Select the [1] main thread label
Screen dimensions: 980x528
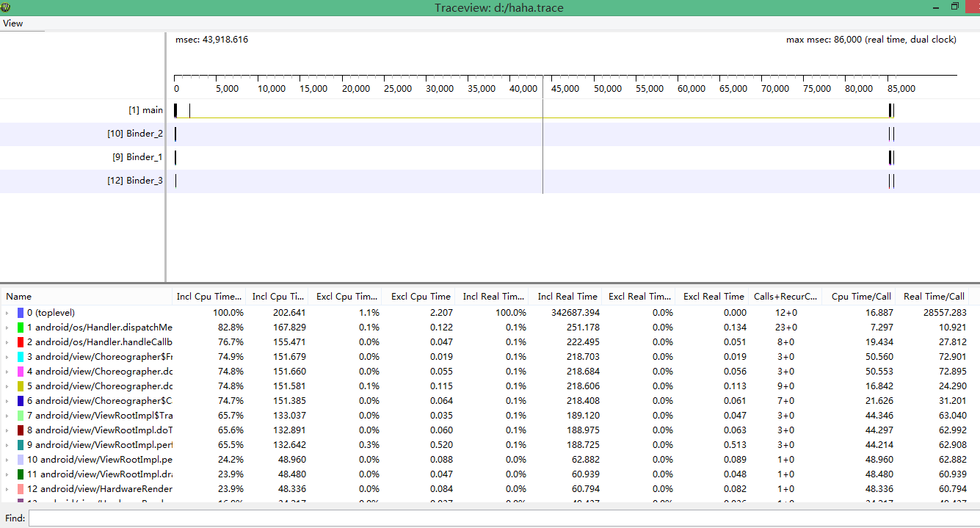[x=145, y=110]
